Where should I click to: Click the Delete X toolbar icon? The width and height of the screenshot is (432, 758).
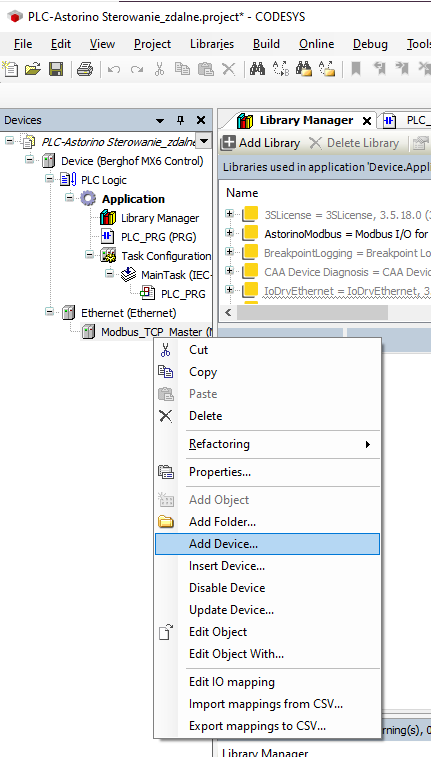pos(228,70)
